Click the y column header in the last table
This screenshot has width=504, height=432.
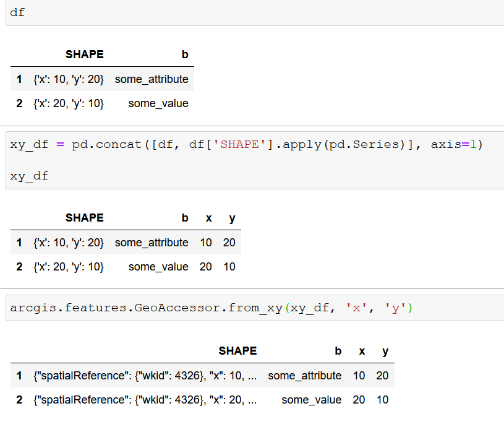[385, 351]
